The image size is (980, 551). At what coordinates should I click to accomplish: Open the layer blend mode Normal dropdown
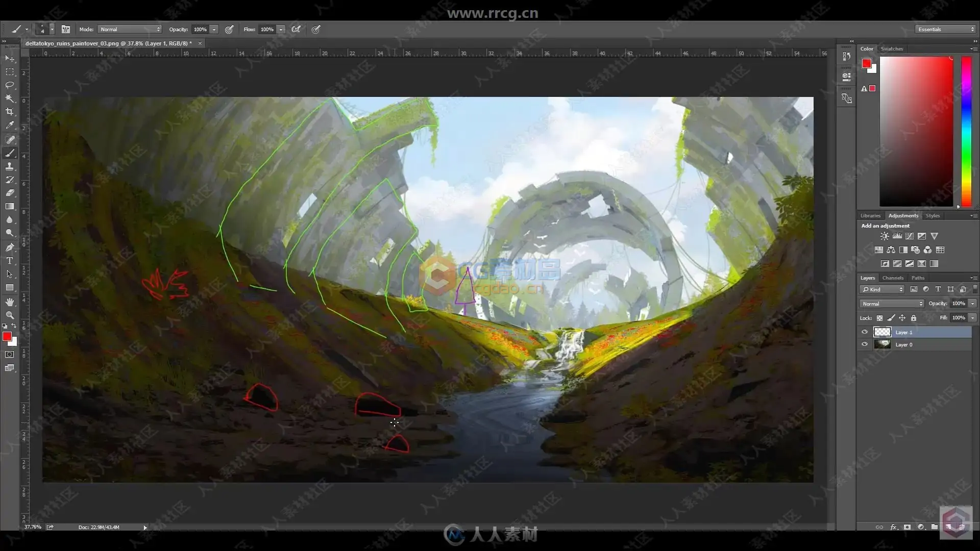[892, 304]
